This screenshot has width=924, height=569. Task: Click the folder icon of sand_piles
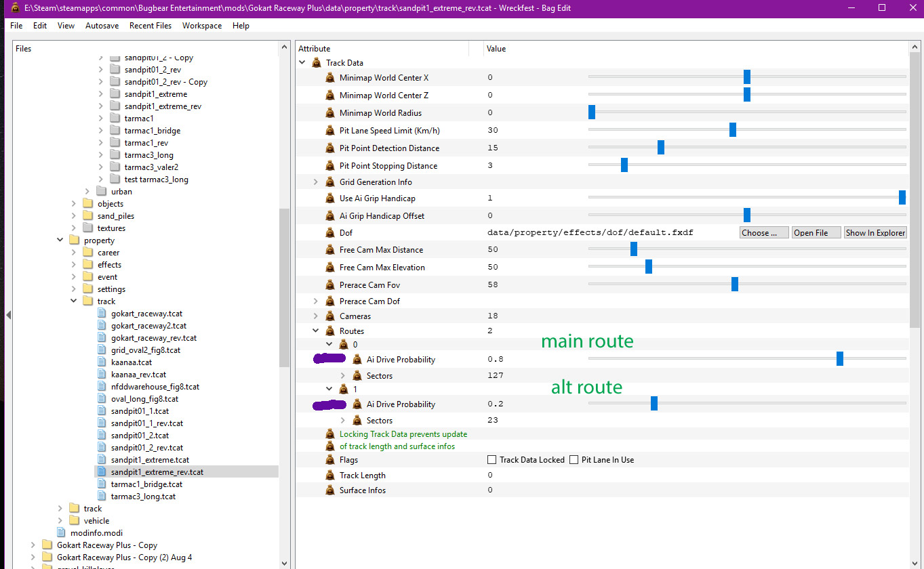(x=87, y=216)
